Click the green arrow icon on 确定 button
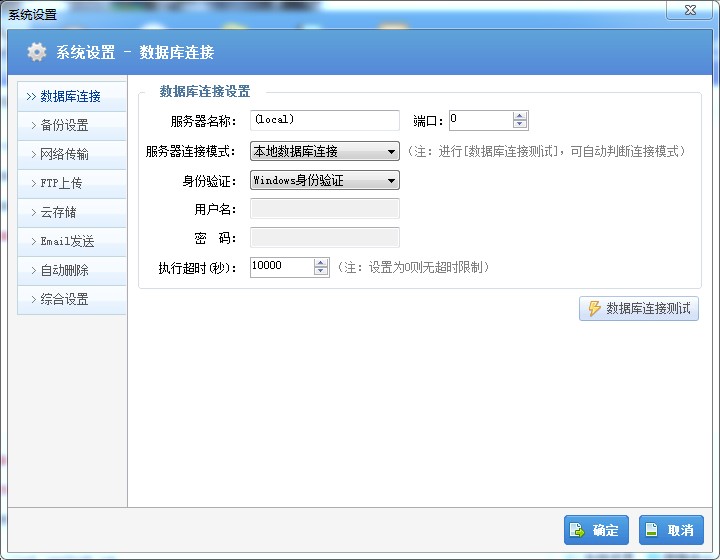Screen dimensions: 720x560 click(577, 530)
